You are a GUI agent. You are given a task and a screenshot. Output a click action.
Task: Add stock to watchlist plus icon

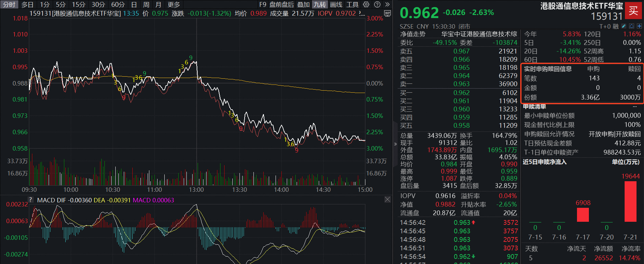(x=639, y=26)
